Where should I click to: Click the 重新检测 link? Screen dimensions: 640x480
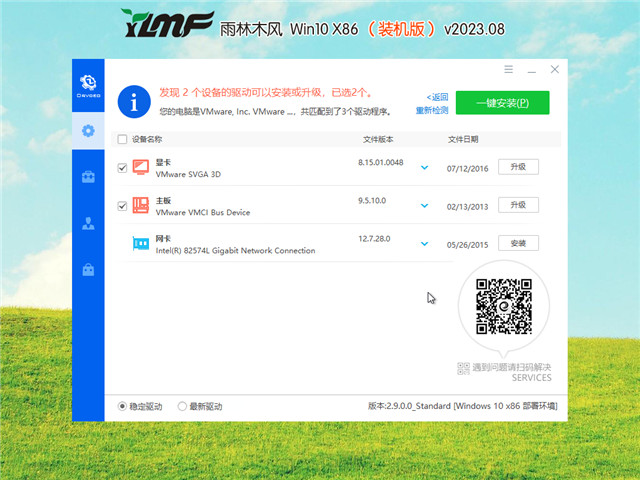point(432,110)
